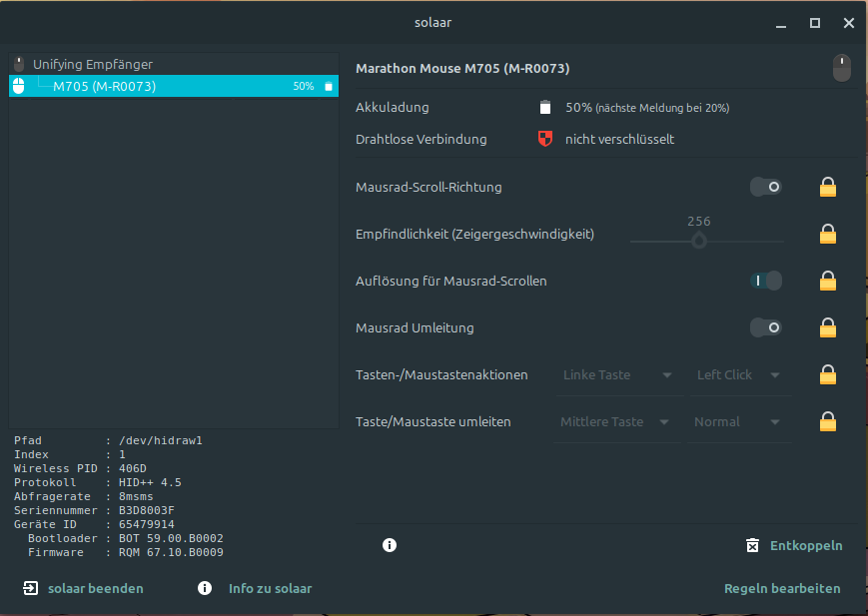This screenshot has width=868, height=616.
Task: Toggle the Mausrad-Scroll-Richtung switch
Action: pyautogui.click(x=765, y=187)
